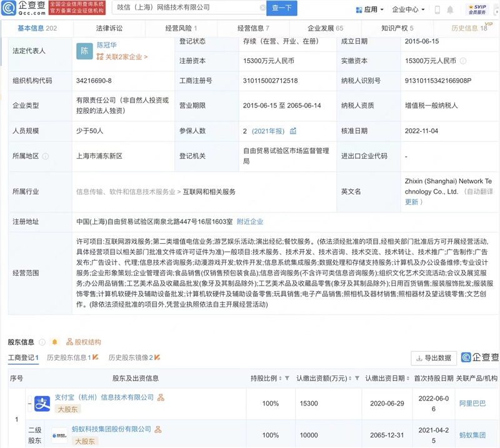This screenshot has height=448, width=500.
Task: Click the info icon beside 所属地区
Action: [x=46, y=156]
